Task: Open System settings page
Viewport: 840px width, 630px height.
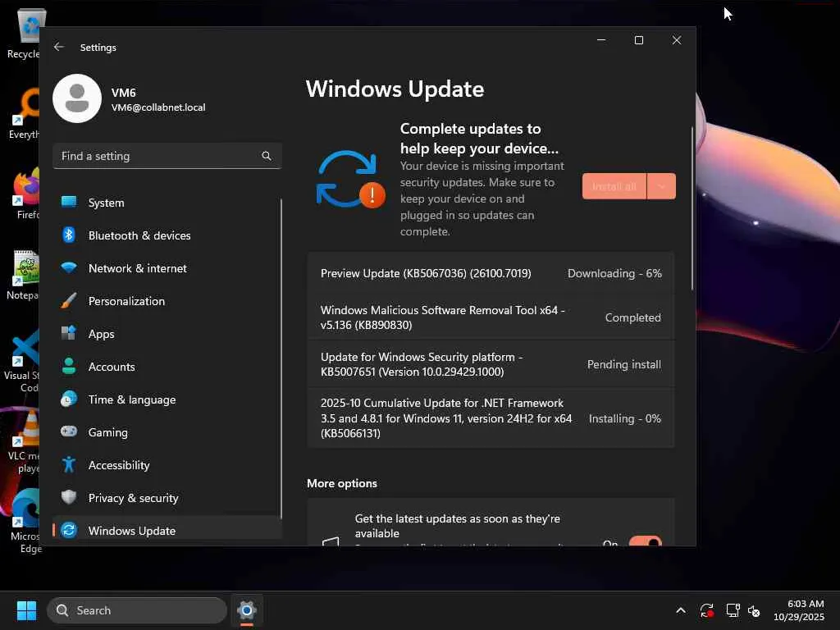Action: tap(167, 203)
